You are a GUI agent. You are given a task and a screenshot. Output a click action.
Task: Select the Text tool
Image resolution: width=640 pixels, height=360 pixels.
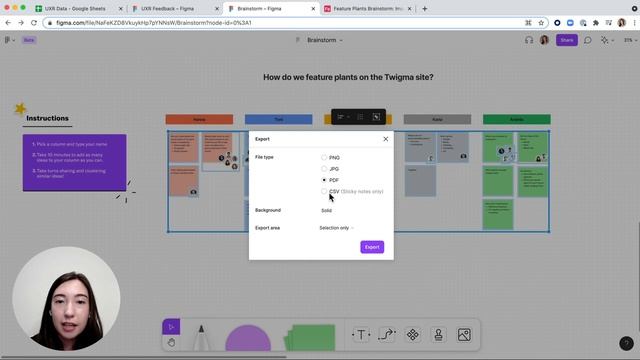pos(361,335)
